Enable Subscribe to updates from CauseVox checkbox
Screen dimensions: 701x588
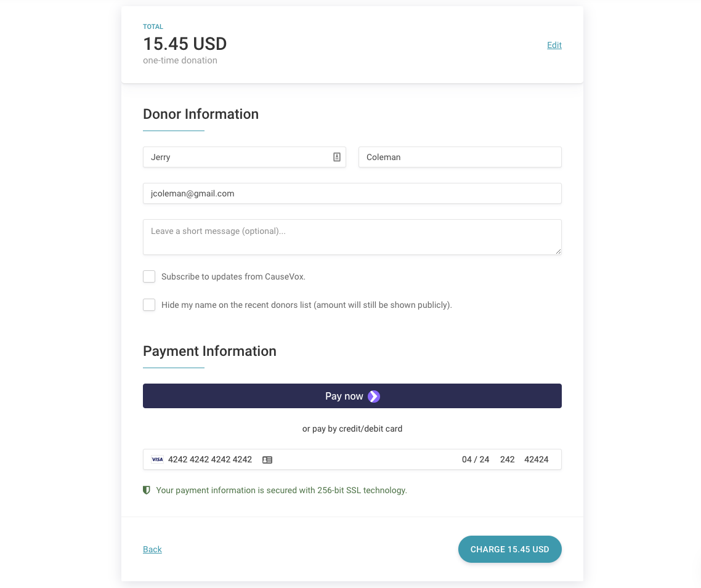point(149,276)
